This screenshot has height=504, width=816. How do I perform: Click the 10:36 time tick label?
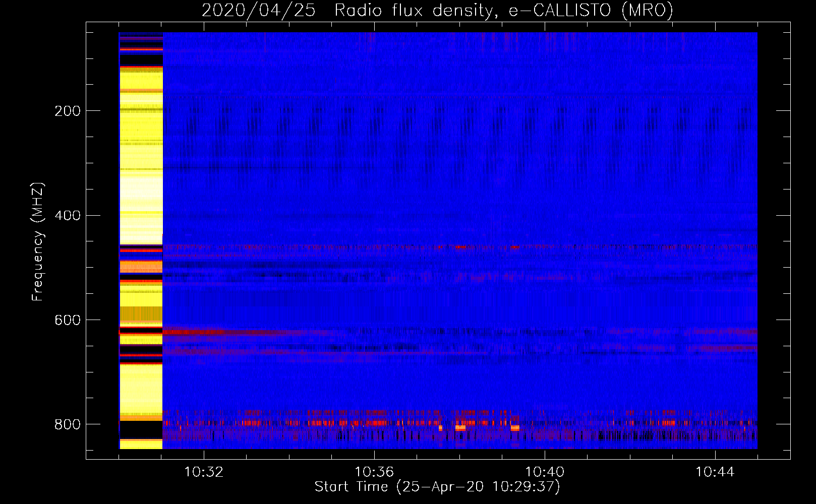374,472
